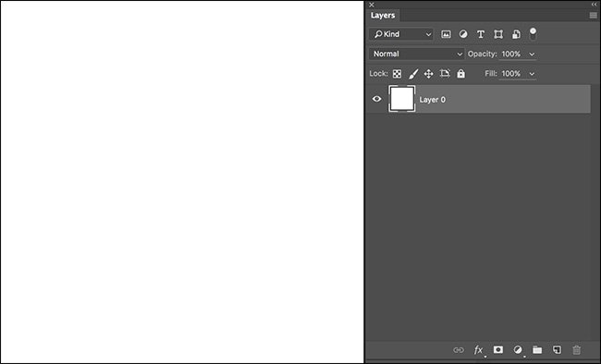Select the Layer 0 name text

point(433,100)
